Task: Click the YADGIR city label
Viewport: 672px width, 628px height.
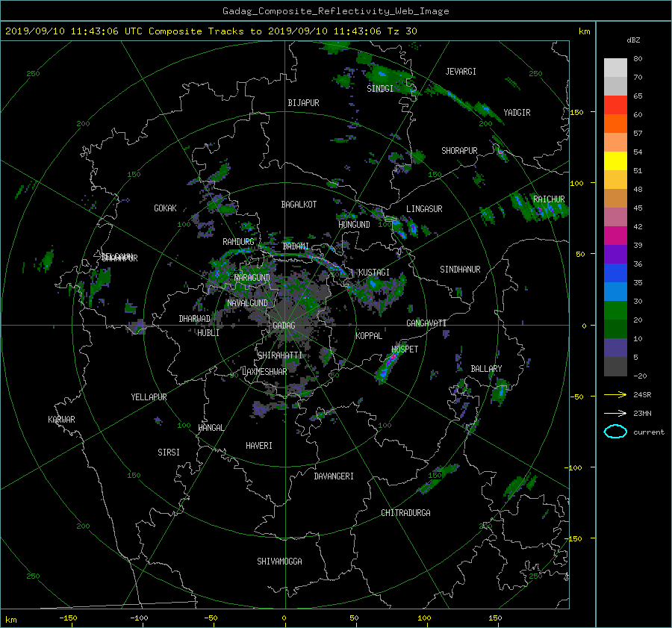Action: click(x=517, y=113)
